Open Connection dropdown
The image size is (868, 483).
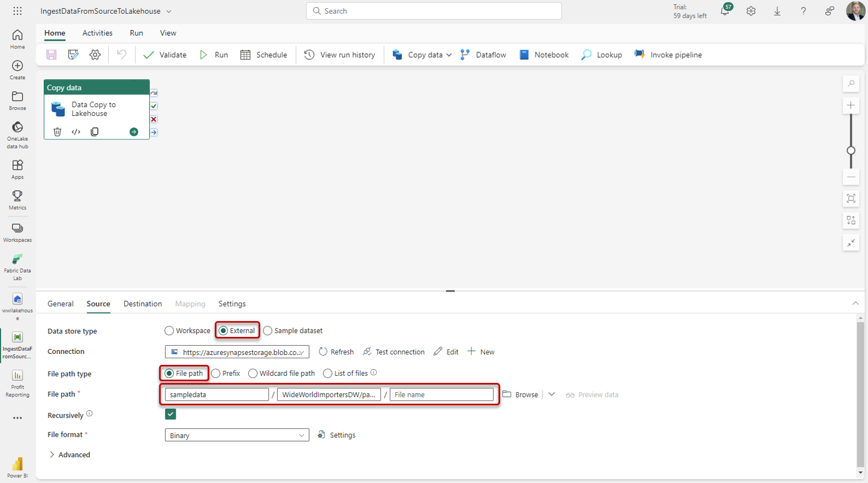click(237, 352)
